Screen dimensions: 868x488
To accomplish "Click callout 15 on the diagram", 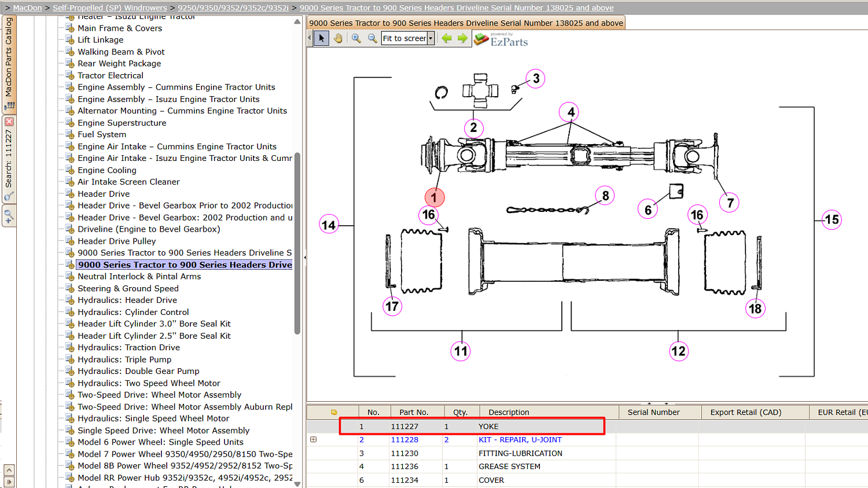I will point(832,220).
